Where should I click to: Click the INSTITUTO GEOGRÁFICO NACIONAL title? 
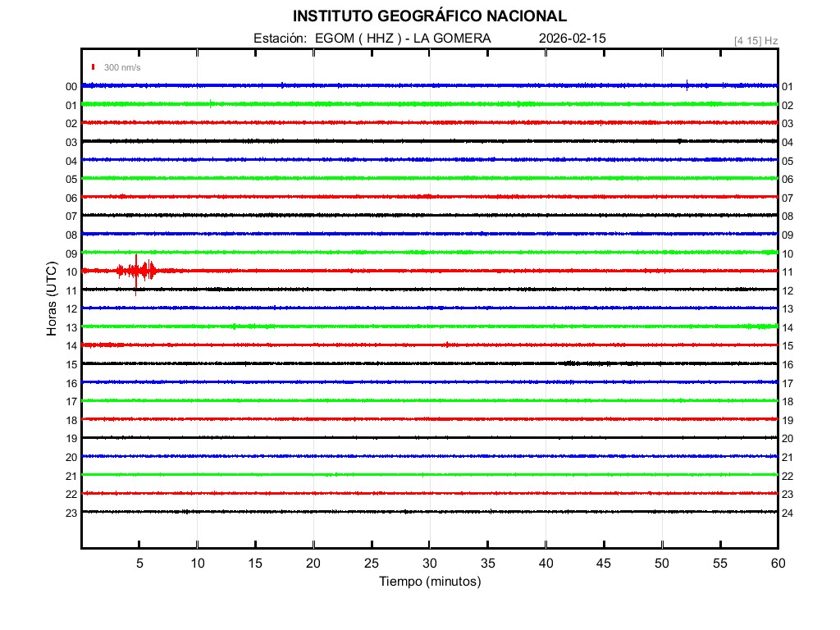[x=429, y=16]
